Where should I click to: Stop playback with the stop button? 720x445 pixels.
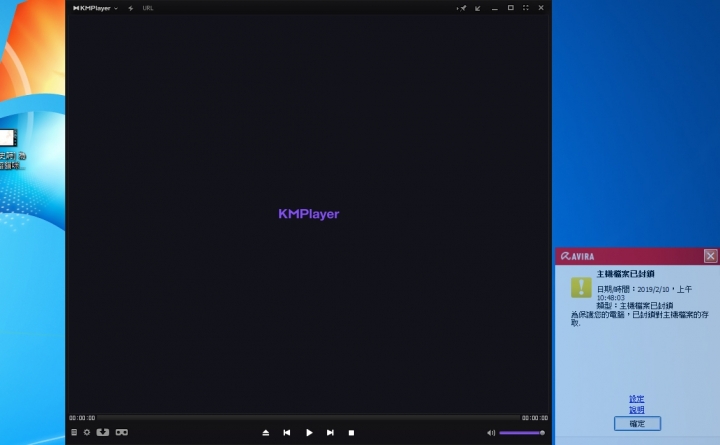pos(351,433)
